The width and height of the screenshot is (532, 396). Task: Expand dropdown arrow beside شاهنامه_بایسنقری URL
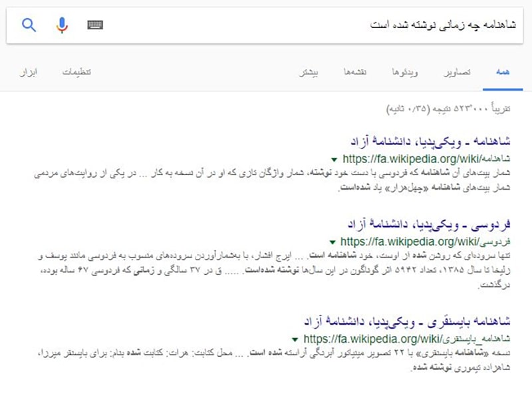click(295, 339)
